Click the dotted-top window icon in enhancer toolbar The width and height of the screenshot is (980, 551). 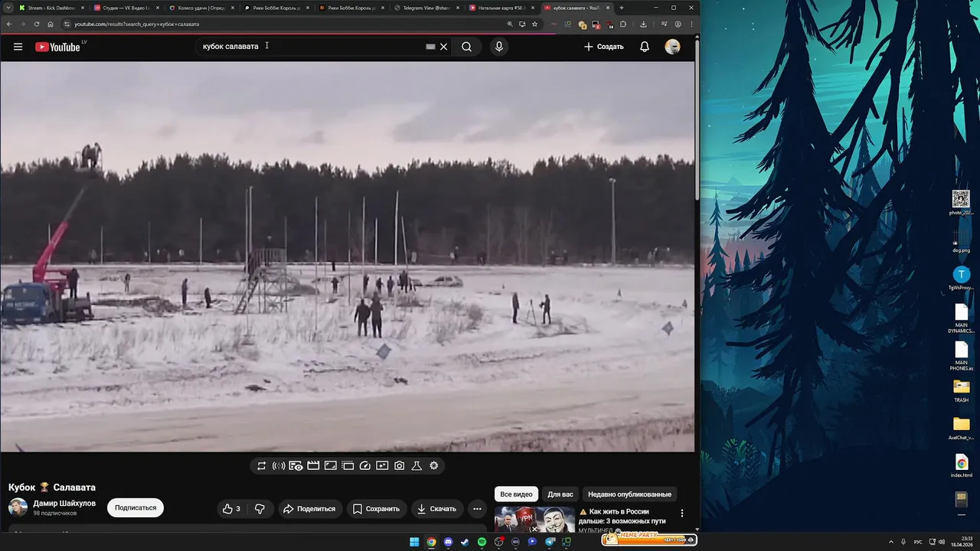click(x=348, y=465)
